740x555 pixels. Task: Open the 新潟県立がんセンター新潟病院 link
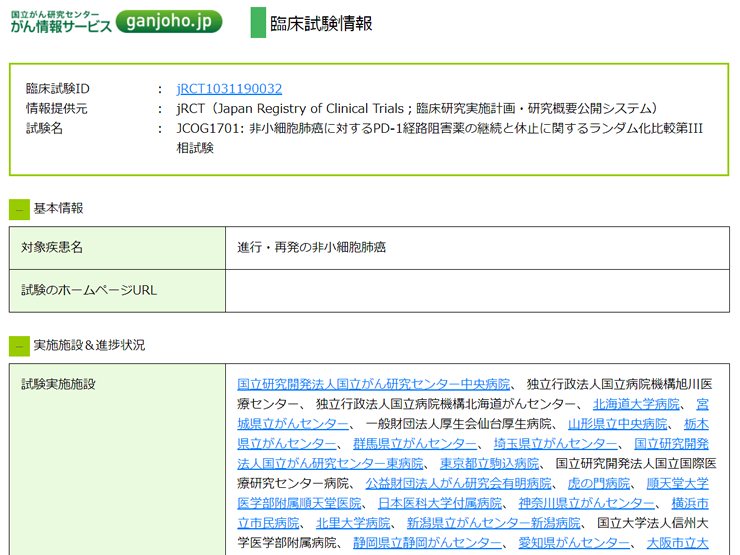tap(494, 523)
